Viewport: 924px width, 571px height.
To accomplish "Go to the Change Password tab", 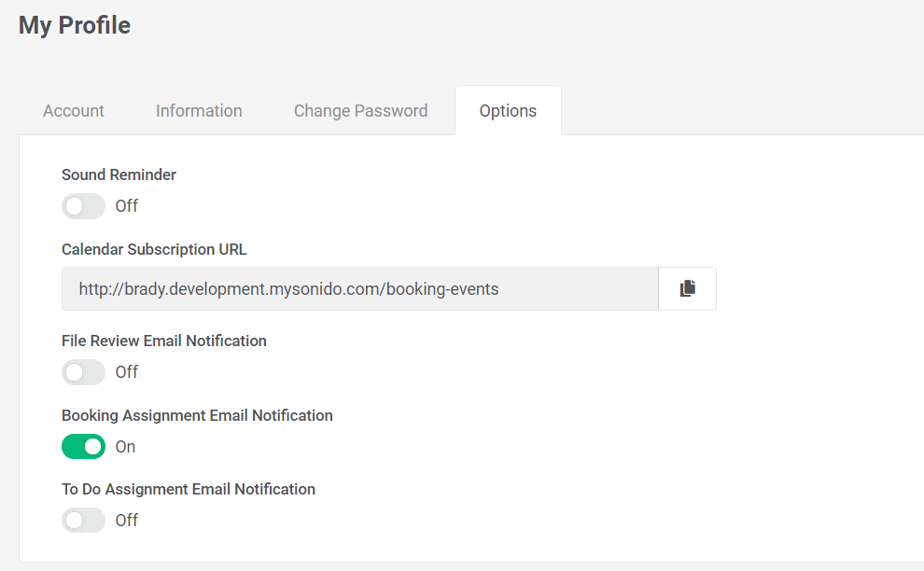I will (360, 111).
